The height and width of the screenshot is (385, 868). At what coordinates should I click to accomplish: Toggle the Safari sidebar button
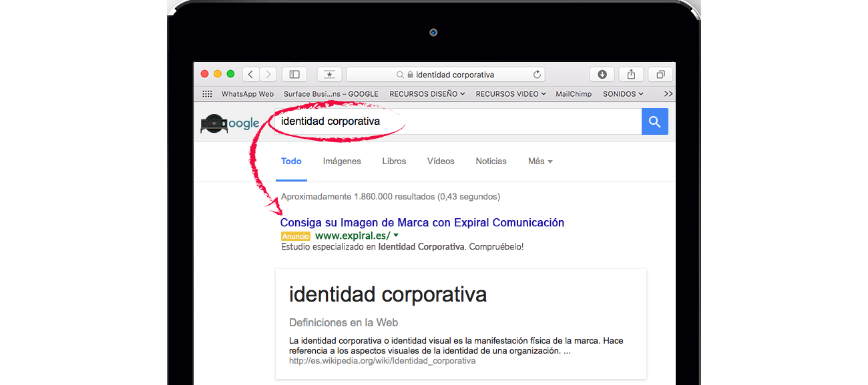coord(294,74)
